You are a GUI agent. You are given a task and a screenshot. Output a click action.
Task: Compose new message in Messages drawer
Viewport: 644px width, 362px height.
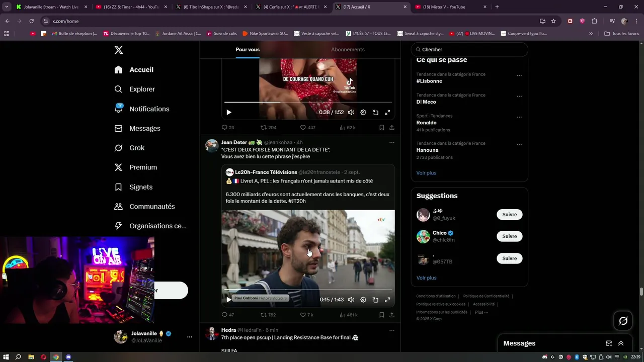(609, 343)
